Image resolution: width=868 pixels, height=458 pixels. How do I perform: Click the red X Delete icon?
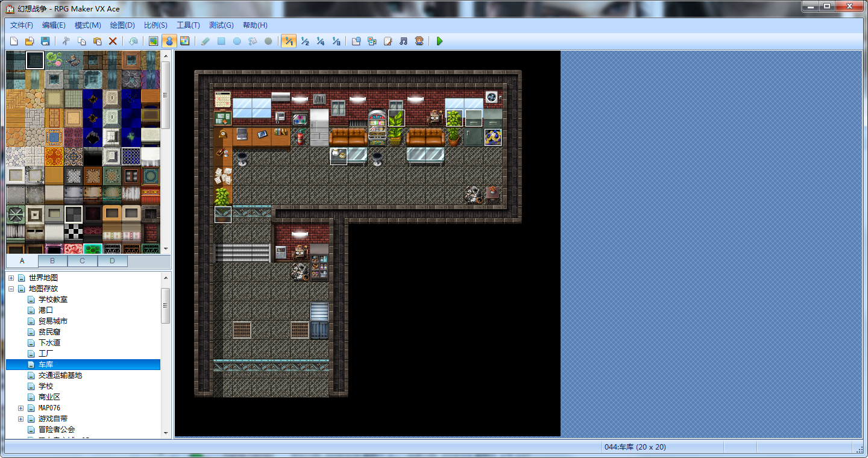tap(113, 41)
